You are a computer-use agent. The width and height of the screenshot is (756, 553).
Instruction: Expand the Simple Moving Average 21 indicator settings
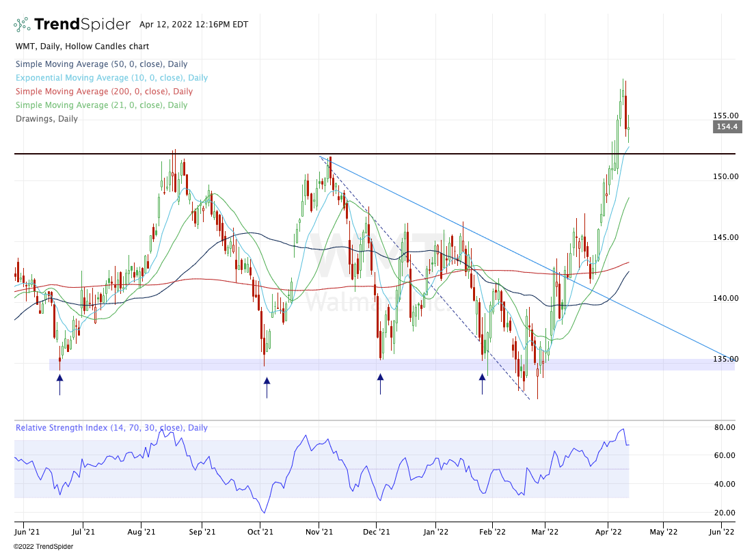coord(101,105)
